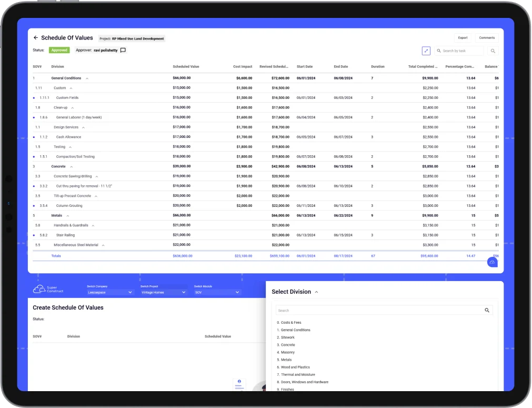532x408 pixels.
Task: Open the Switch Company dropdown
Action: coord(109,292)
